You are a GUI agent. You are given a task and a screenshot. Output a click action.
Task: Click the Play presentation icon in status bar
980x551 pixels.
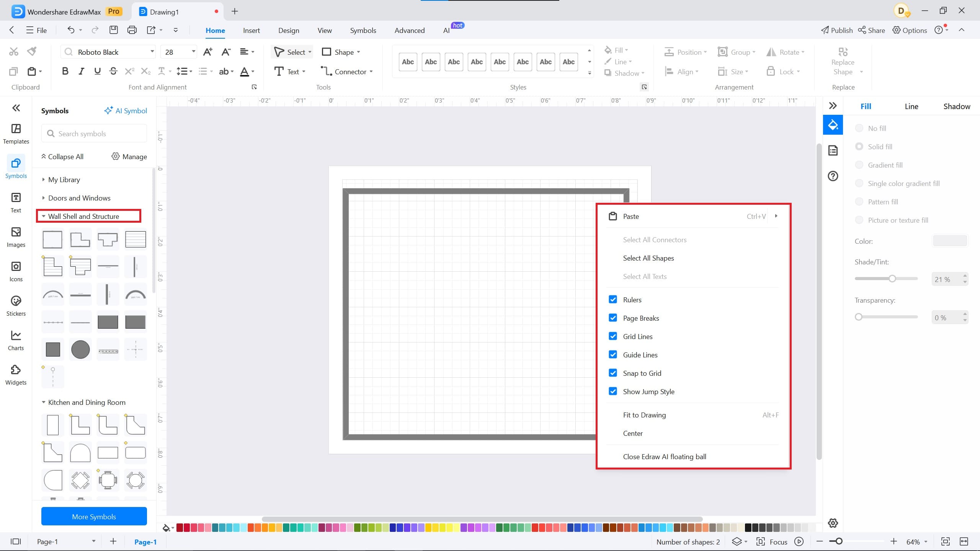click(x=799, y=541)
